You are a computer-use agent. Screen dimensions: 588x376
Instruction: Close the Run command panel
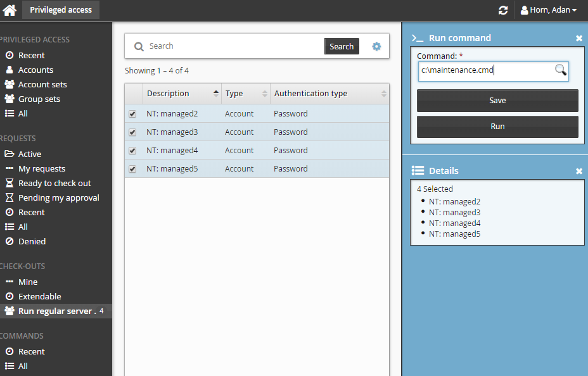[578, 39]
